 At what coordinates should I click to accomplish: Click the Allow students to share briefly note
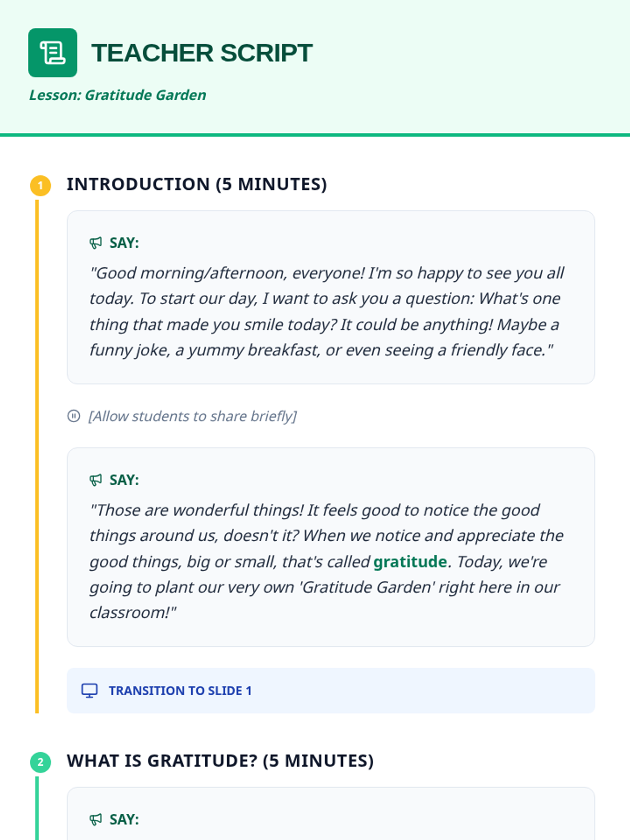point(192,416)
